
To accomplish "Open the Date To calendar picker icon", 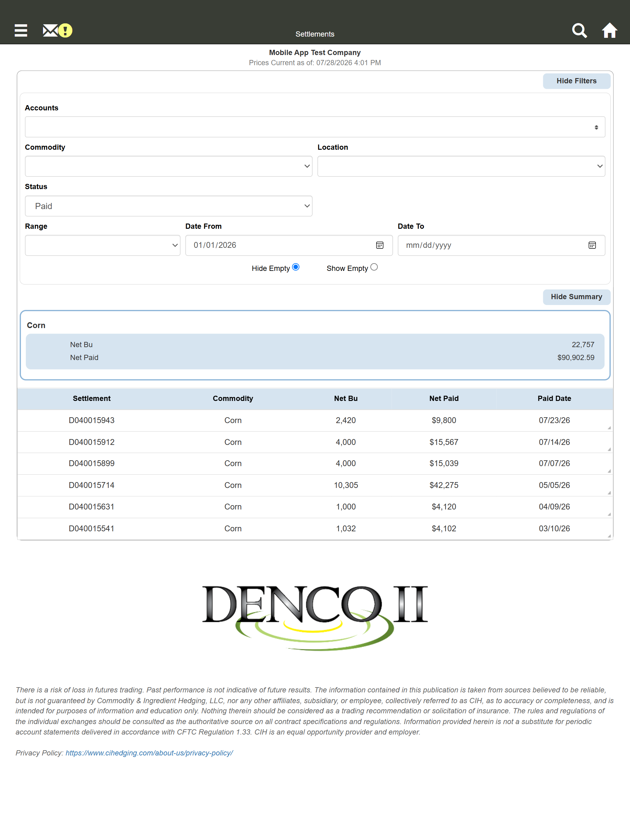I will (x=592, y=245).
